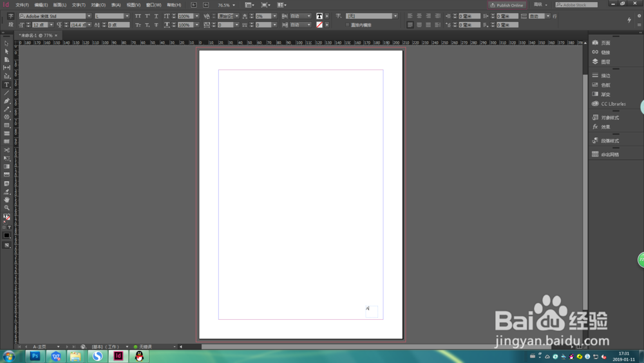Click the stroke none (red slash) swatch
This screenshot has height=363, width=644.
pyautogui.click(x=319, y=25)
